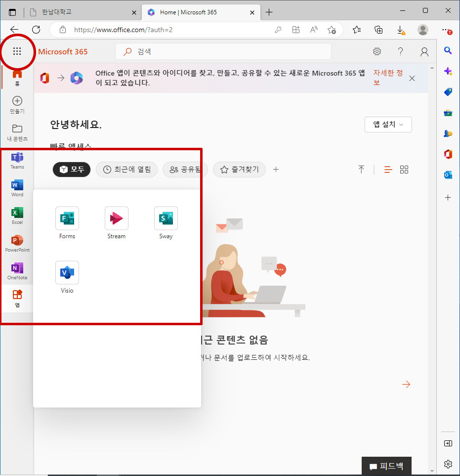Open the app launcher waffle menu
This screenshot has width=460, height=476.
(17, 51)
